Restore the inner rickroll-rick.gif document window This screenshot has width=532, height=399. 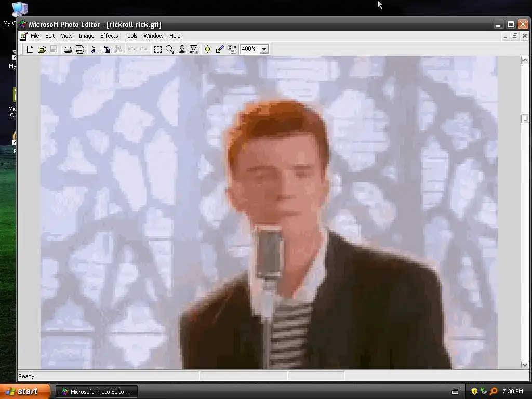point(515,36)
